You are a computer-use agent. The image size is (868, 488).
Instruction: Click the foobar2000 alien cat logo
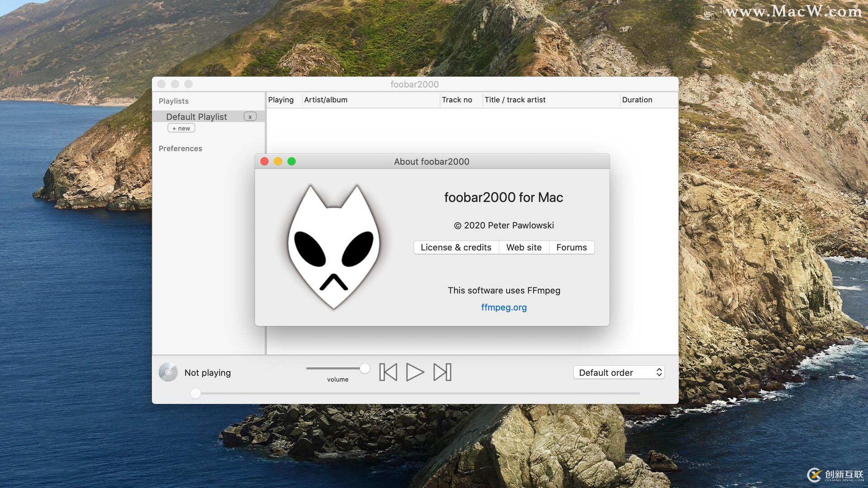[334, 247]
